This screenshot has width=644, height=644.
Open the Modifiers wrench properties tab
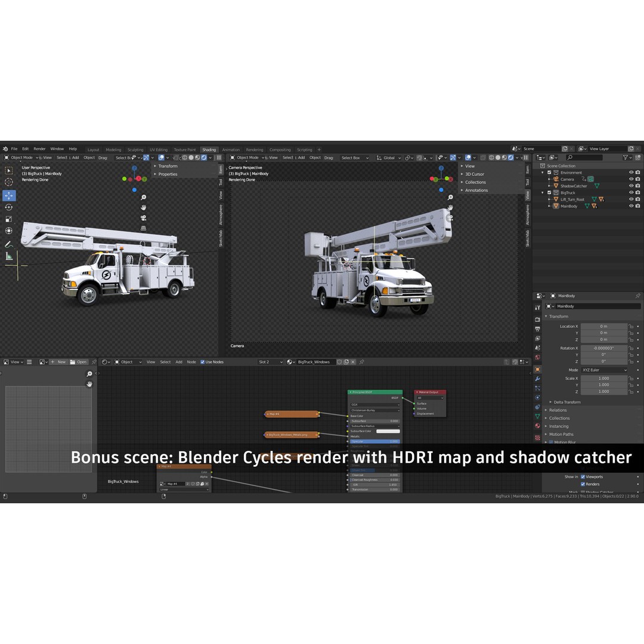(x=538, y=379)
